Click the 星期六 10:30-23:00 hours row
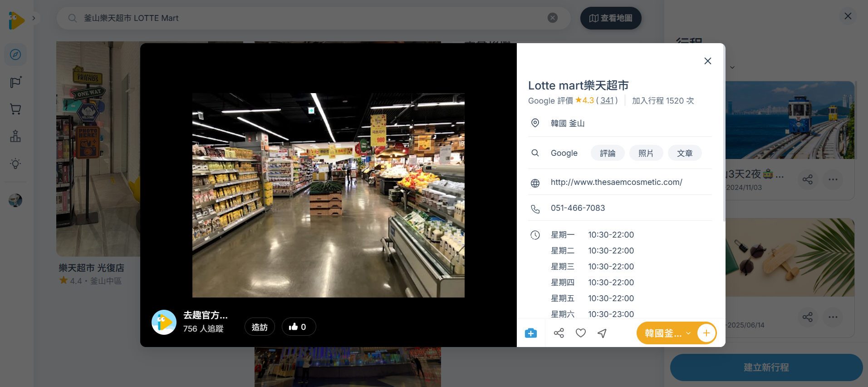 [593, 314]
